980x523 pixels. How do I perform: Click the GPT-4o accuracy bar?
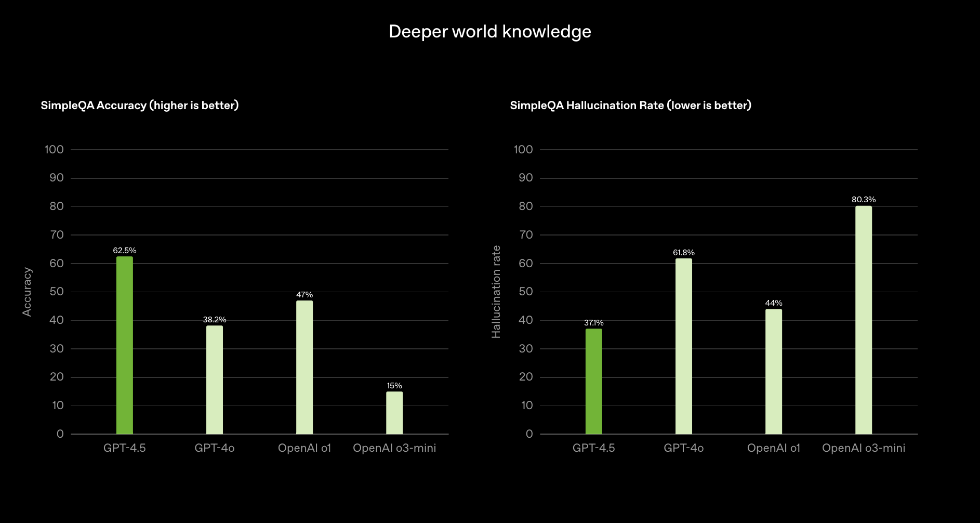coord(215,380)
